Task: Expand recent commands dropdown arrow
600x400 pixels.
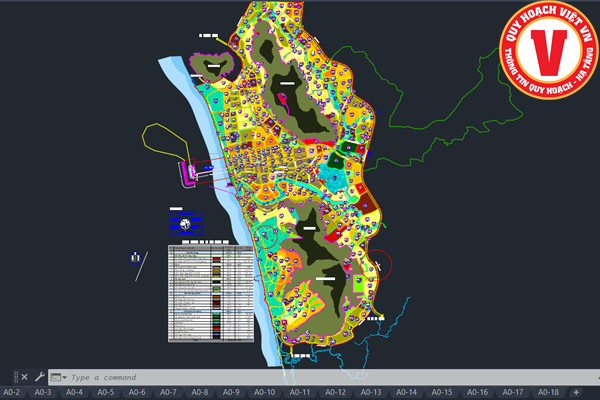Action: tap(65, 378)
